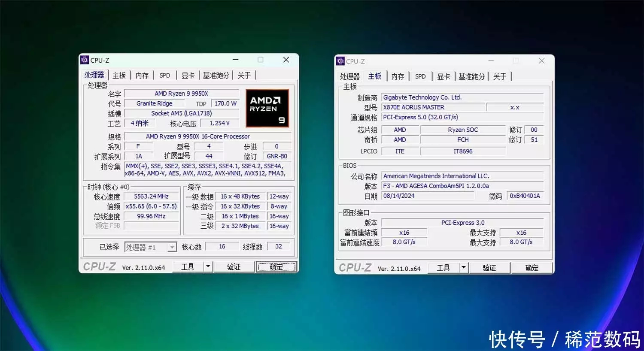This screenshot has width=644, height=351.
Task: Open 内存 tab in right window
Action: (x=398, y=76)
